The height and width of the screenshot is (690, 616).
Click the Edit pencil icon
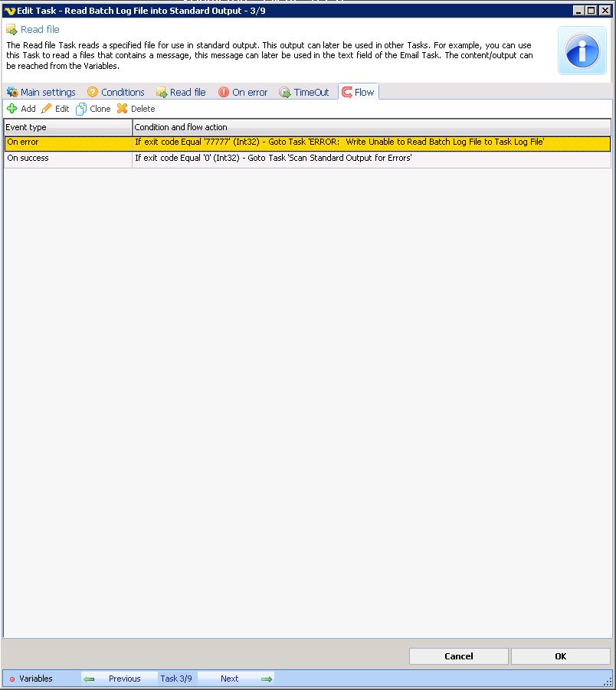click(47, 109)
